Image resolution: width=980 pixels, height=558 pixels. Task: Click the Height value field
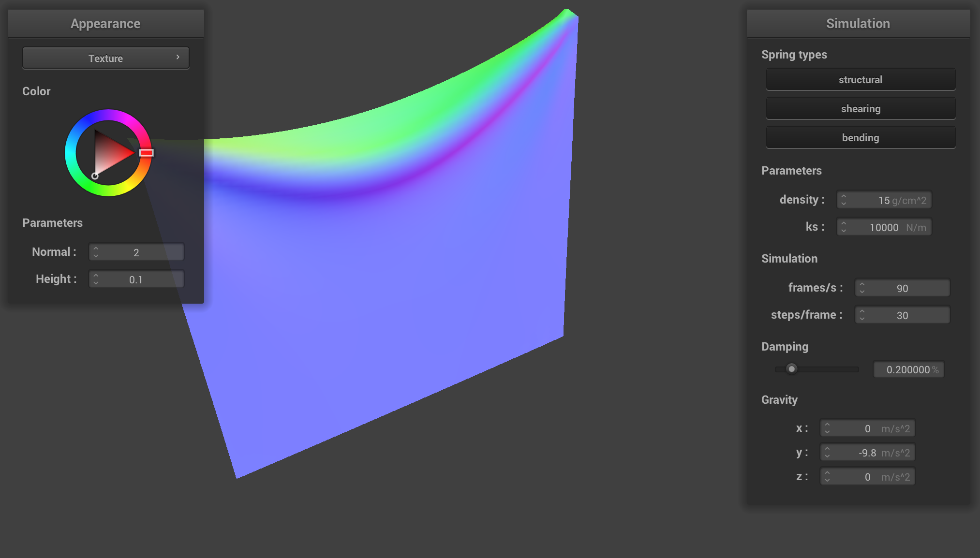click(136, 279)
